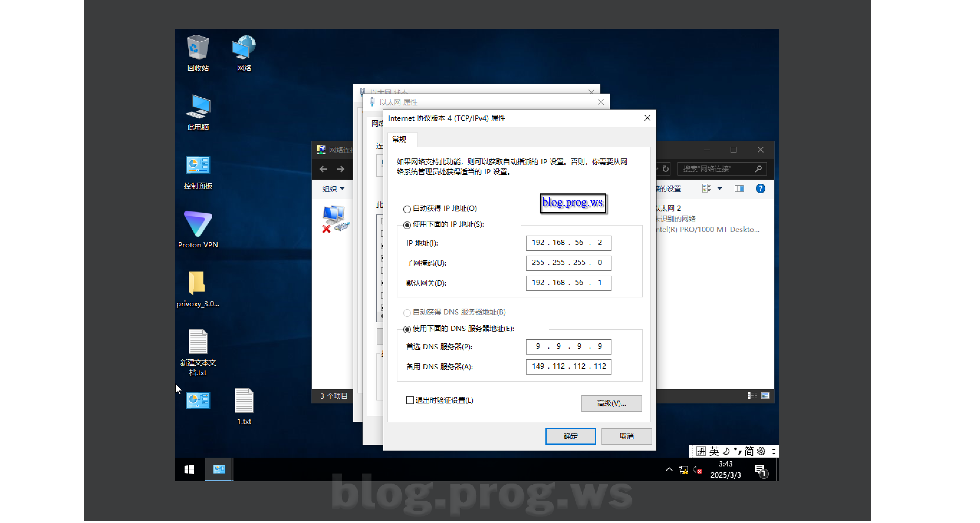Click the 搜索网络连接 search box

pyautogui.click(x=719, y=168)
